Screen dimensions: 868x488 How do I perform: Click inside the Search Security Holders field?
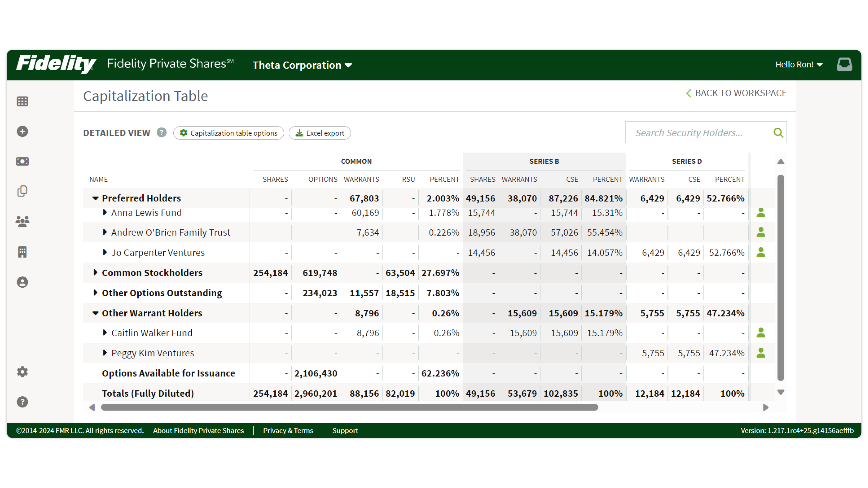(691, 132)
